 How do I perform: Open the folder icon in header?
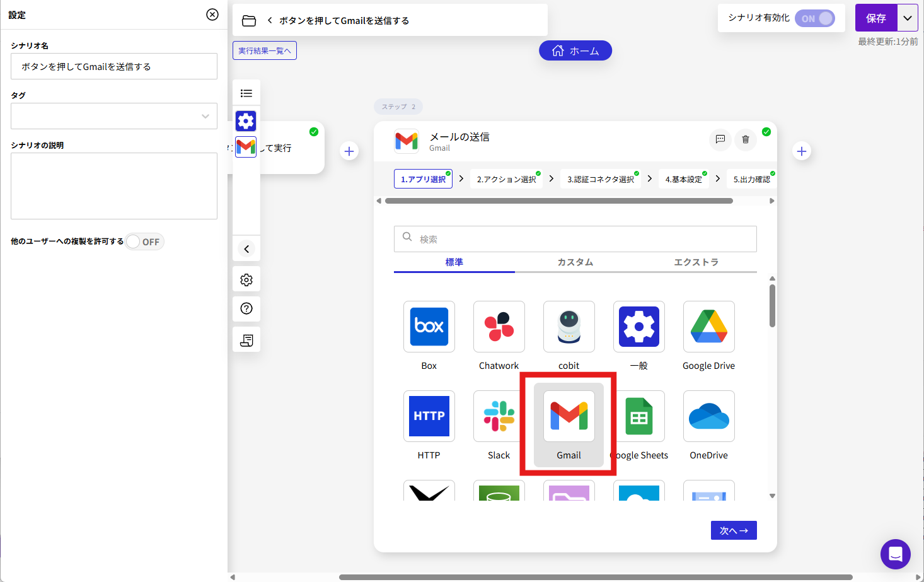249,21
